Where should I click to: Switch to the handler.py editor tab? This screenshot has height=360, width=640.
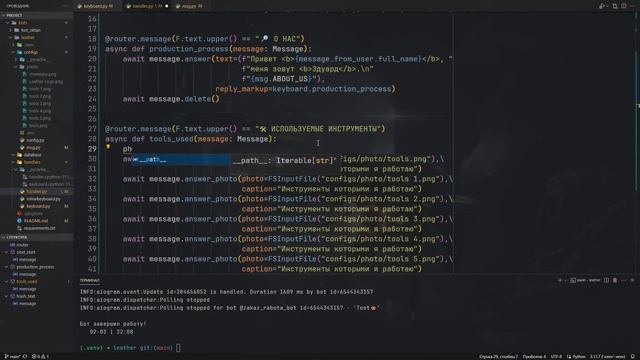coord(147,6)
